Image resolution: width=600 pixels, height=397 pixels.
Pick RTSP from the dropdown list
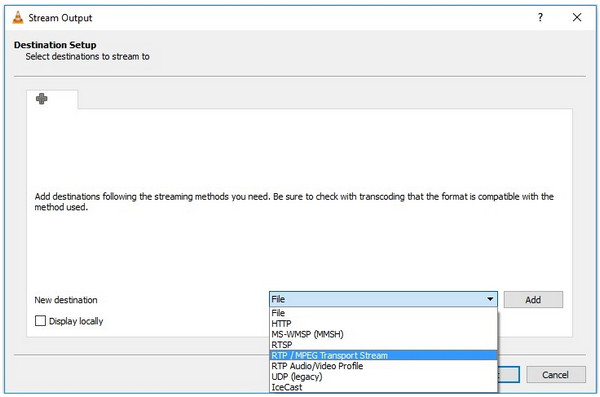[383, 345]
